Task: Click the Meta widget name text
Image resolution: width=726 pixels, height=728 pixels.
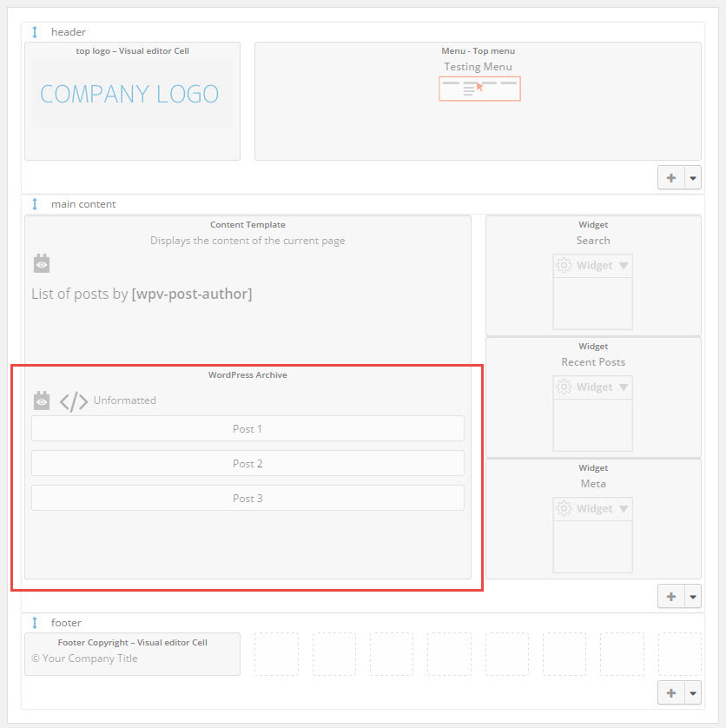Action: point(593,484)
